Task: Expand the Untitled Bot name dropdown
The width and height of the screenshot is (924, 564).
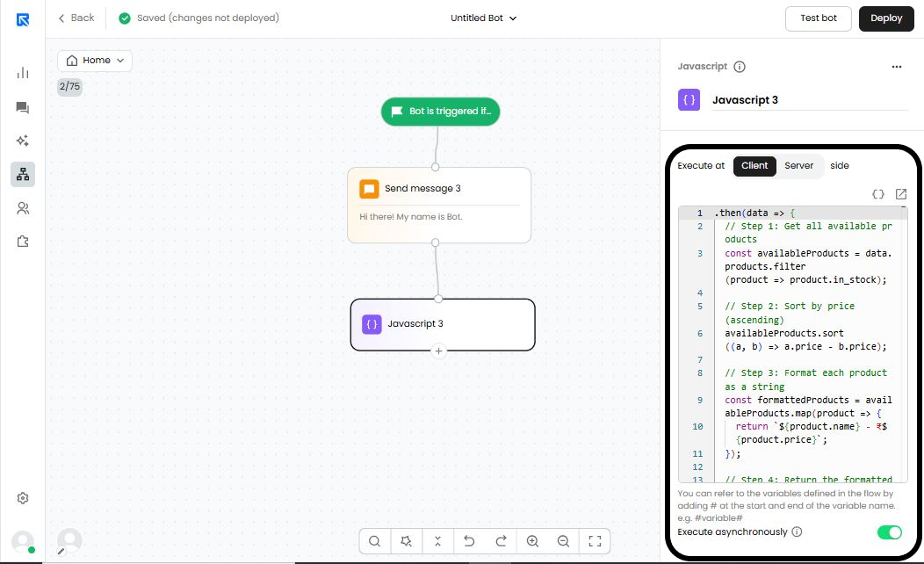Action: coord(484,18)
